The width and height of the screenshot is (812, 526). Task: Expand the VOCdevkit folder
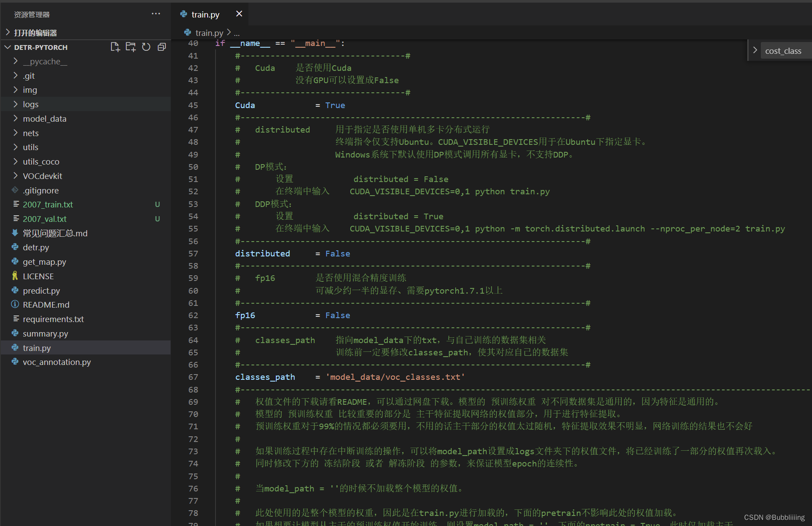(85, 176)
